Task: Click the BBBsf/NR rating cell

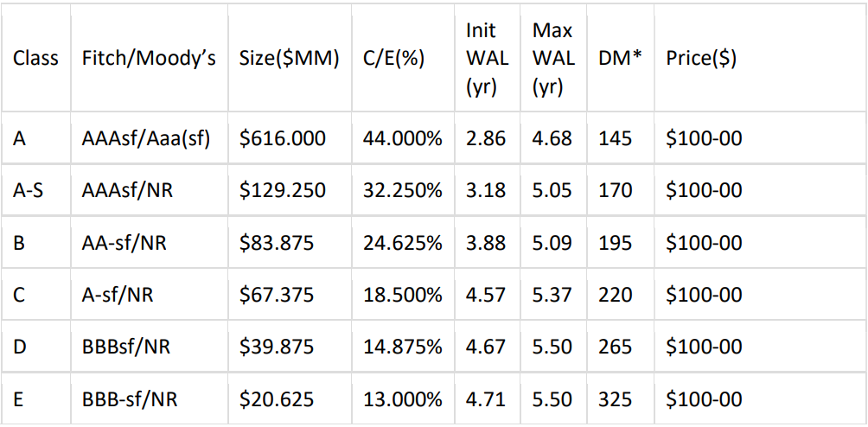Action: [x=126, y=347]
